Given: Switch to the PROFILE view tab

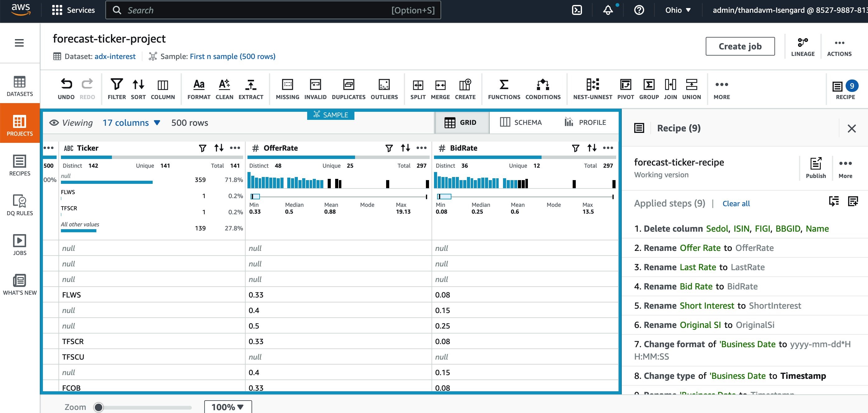Looking at the screenshot, I should tap(585, 122).
